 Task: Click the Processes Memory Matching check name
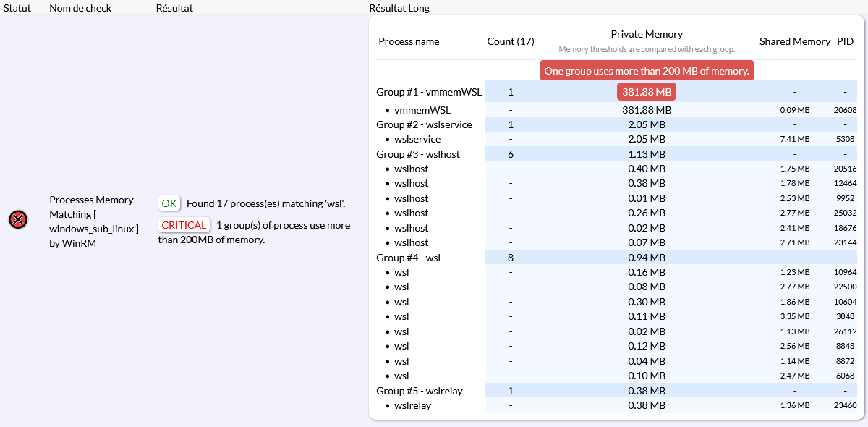[x=91, y=221]
